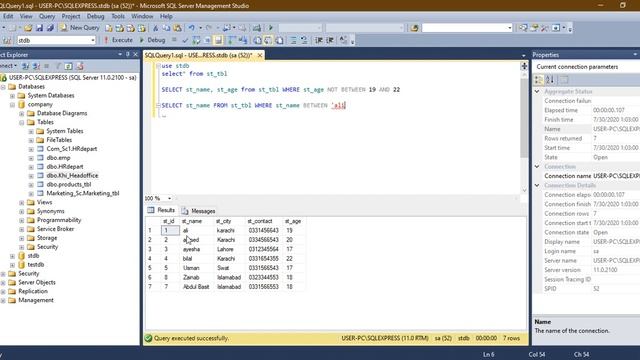Click the 'Lahore' city cell
Image resolution: width=640 pixels, height=360 pixels.
pos(229,249)
